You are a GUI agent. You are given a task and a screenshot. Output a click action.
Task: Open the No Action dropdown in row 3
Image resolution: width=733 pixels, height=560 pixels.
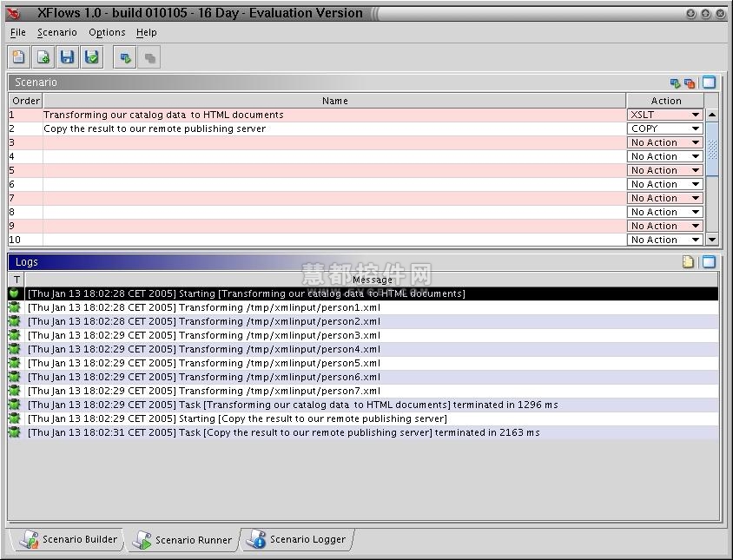(x=664, y=142)
